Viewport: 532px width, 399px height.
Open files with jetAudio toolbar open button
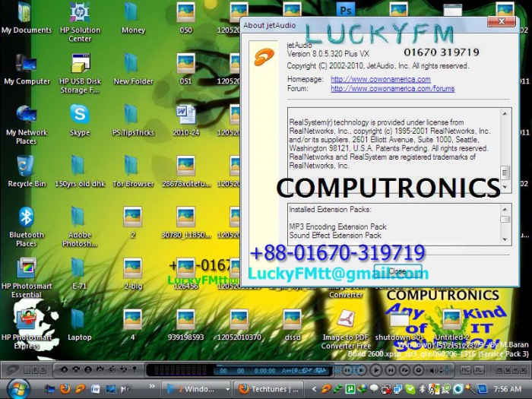point(405,370)
